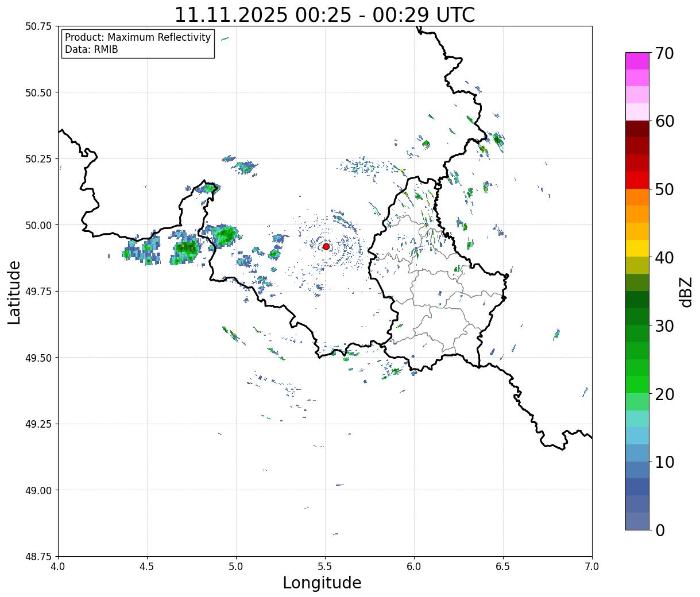The height and width of the screenshot is (597, 700).
Task: Click the 6.0 longitude tick label
Action: click(414, 567)
